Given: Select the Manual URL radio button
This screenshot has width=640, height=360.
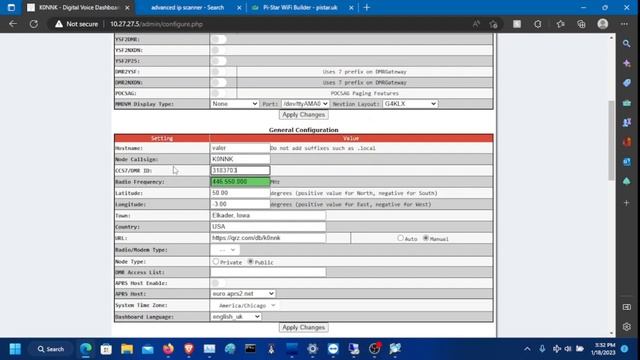Looking at the screenshot, I should (426, 238).
